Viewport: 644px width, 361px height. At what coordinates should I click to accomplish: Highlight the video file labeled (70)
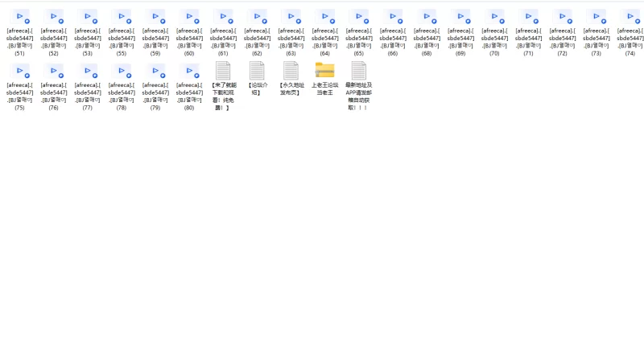494,33
